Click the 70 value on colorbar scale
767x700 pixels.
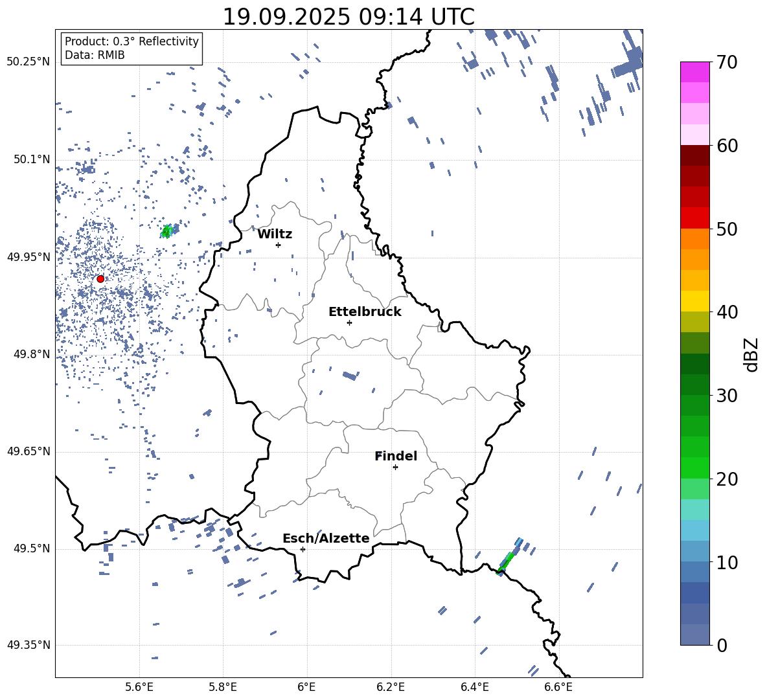[x=727, y=63]
